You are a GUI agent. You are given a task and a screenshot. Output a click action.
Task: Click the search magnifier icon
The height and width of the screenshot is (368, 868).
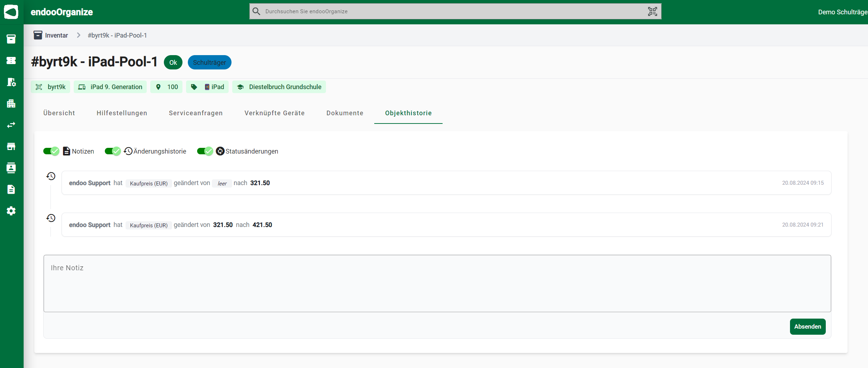(x=256, y=11)
